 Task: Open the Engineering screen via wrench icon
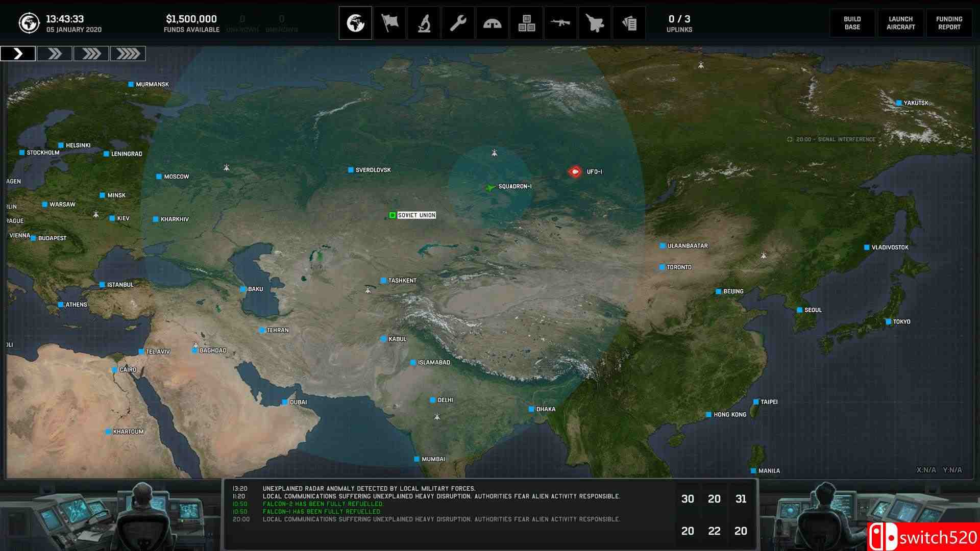pyautogui.click(x=458, y=22)
